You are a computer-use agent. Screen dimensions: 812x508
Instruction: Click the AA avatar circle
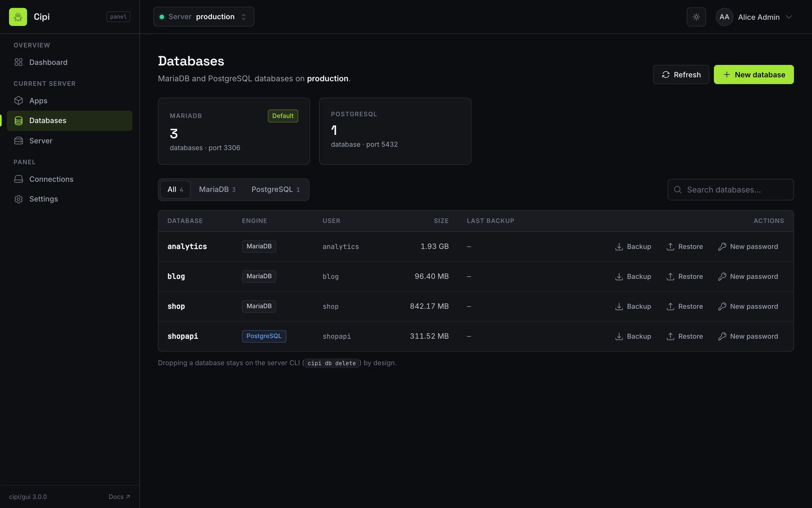(x=724, y=17)
